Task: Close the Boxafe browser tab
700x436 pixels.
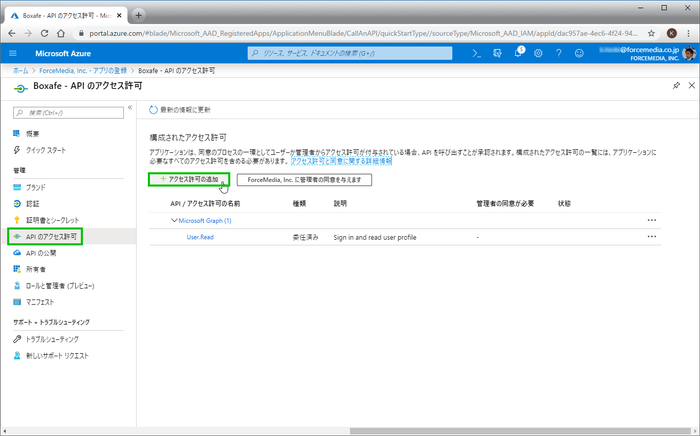Action: pyautogui.click(x=119, y=15)
